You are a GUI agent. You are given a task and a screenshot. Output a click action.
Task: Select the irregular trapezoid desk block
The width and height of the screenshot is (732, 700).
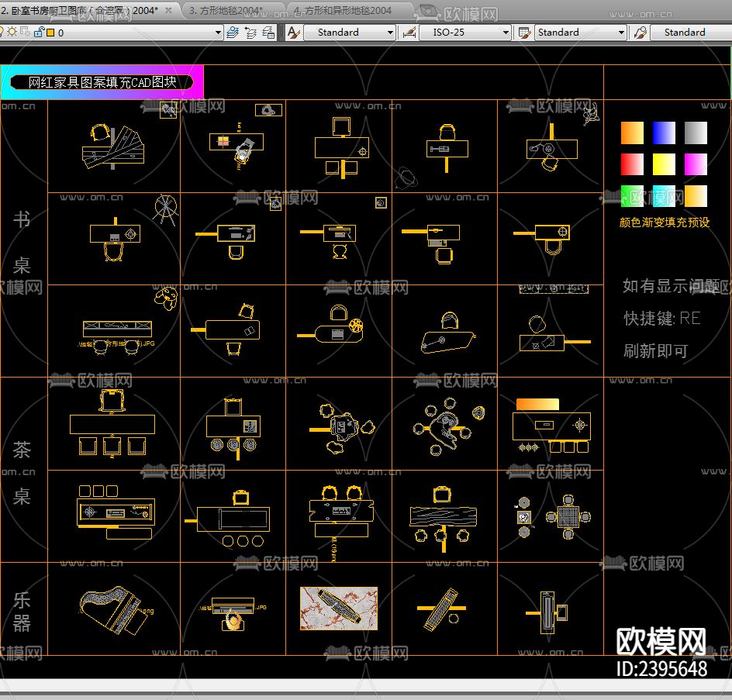point(447,333)
